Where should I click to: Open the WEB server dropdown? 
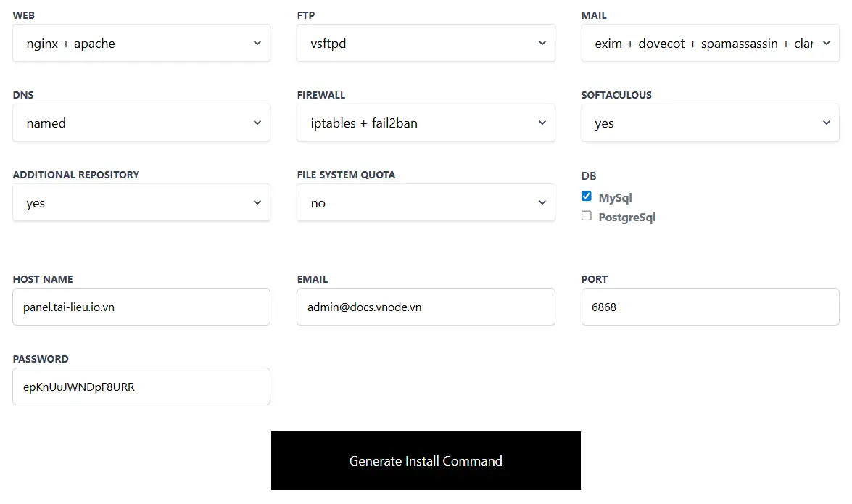141,44
